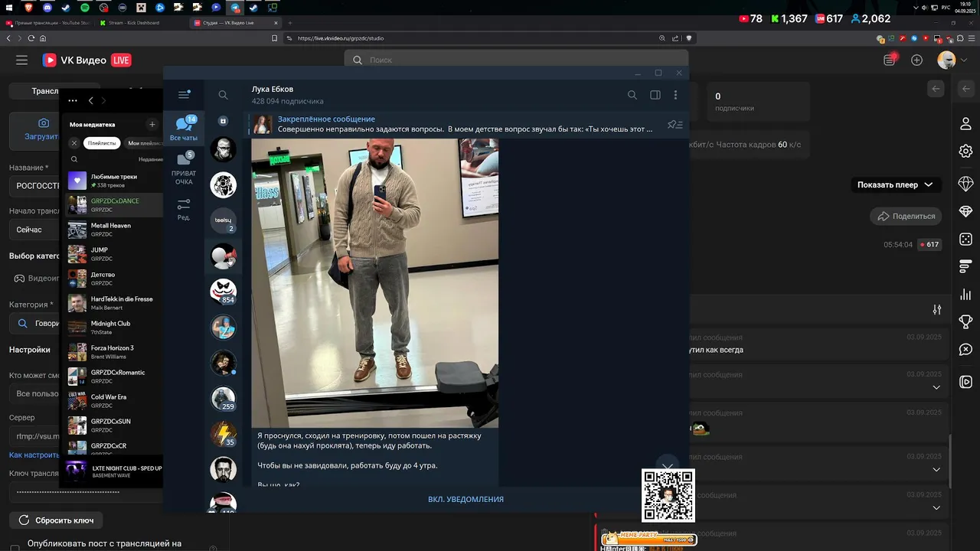Open the Все чаты folder
Screen dimensions: 980x551
pos(184,129)
